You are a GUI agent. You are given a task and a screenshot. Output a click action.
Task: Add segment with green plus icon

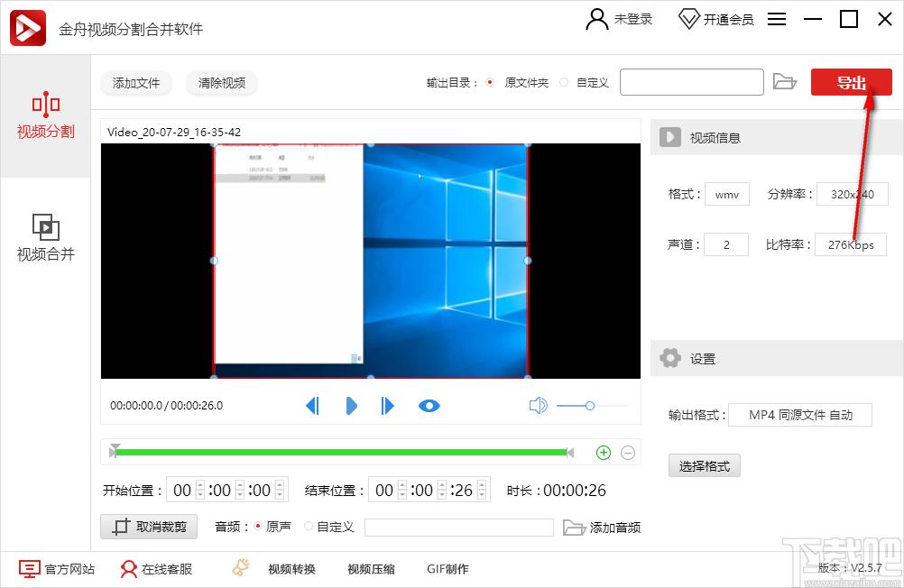point(603,453)
